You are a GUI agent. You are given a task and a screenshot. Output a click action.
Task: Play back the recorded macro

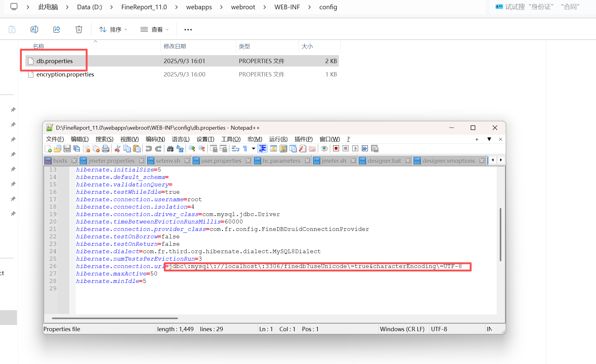tap(355, 149)
